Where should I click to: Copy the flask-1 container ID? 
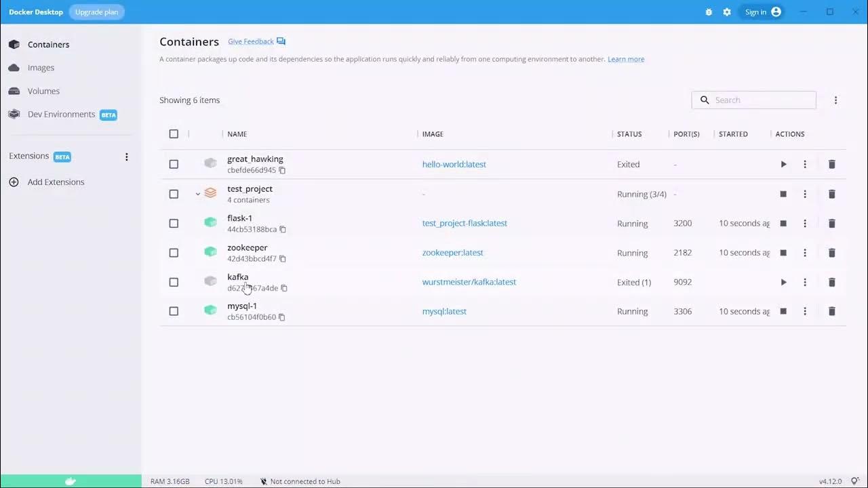click(283, 229)
